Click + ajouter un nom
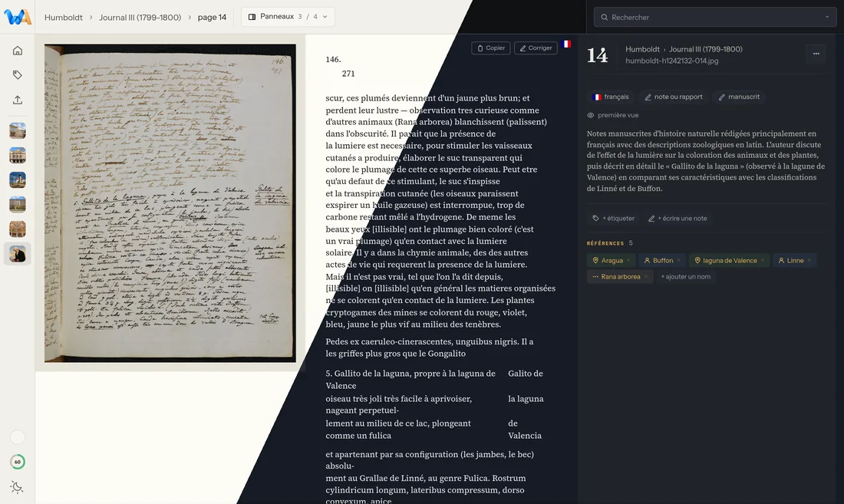Viewport: 844px width, 504px height. (x=685, y=276)
